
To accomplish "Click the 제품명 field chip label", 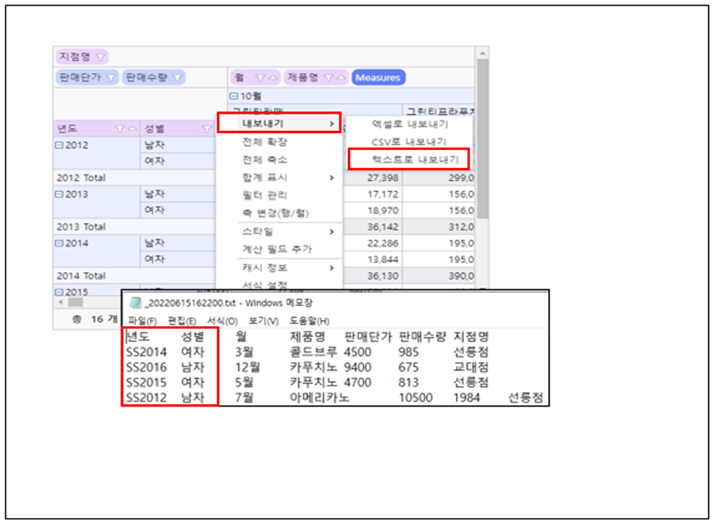I will [302, 77].
